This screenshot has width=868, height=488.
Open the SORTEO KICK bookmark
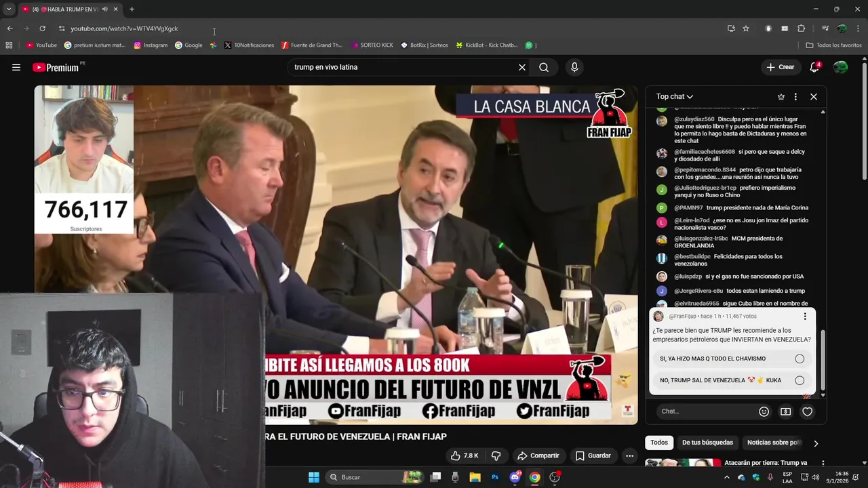pyautogui.click(x=372, y=45)
